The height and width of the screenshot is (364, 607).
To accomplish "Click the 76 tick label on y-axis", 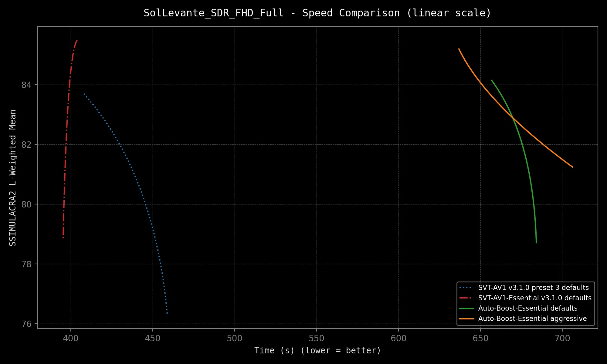I will pyautogui.click(x=26, y=324).
